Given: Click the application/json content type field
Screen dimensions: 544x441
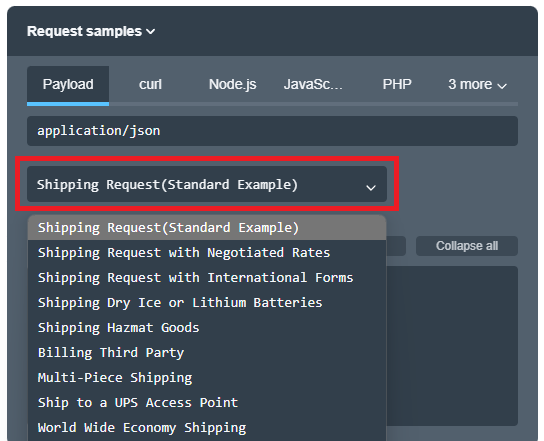Looking at the screenshot, I should point(272,131).
